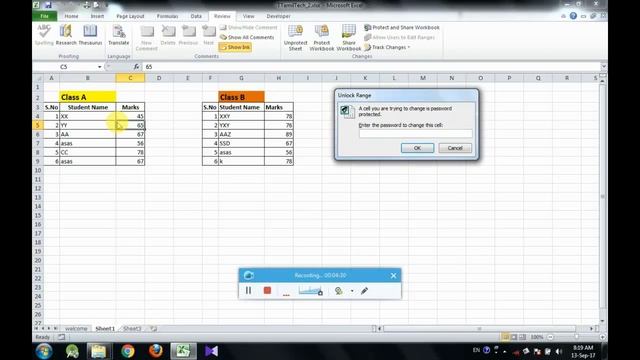Image resolution: width=640 pixels, height=360 pixels.
Task: Add a New Comment
Action: [x=147, y=38]
